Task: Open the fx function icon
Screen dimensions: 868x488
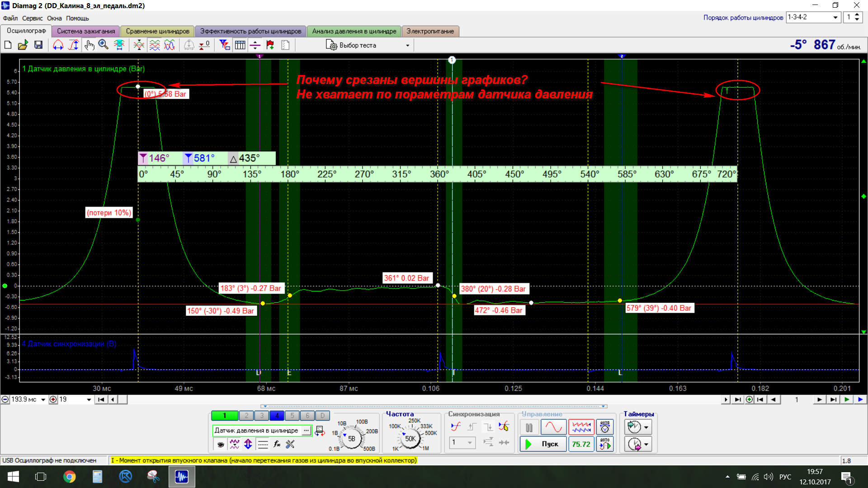Action: (x=277, y=445)
